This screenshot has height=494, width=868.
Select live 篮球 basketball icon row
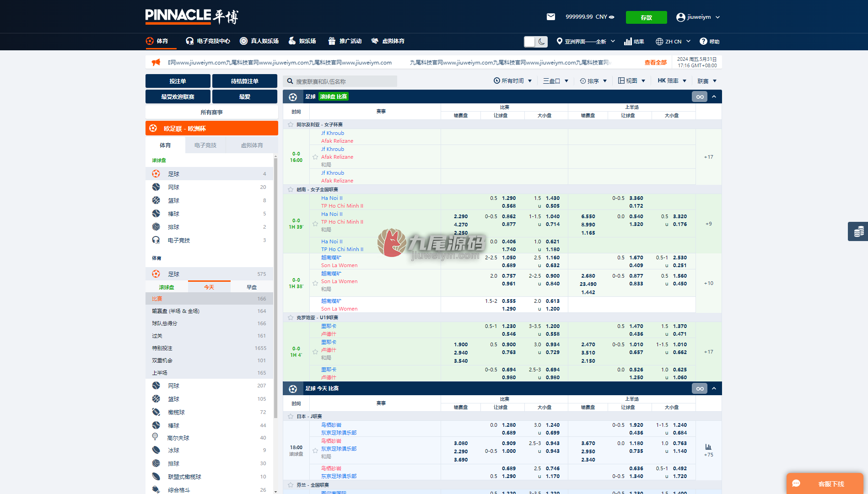(209, 200)
